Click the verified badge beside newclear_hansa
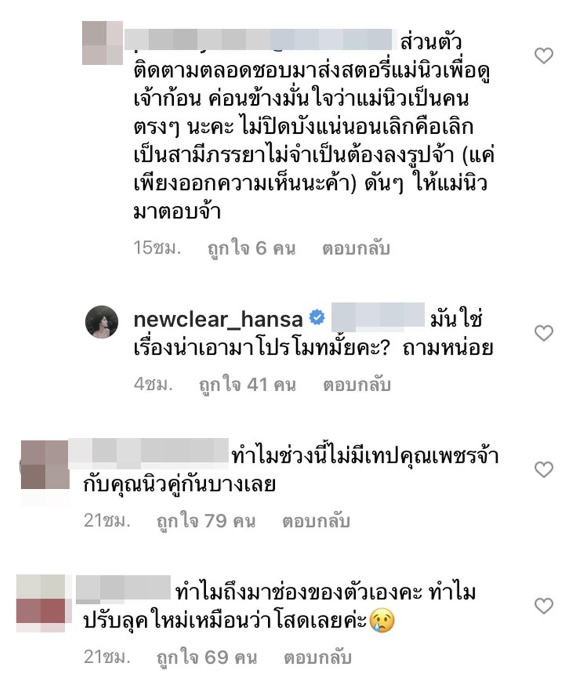The height and width of the screenshot is (700, 588). point(317,318)
